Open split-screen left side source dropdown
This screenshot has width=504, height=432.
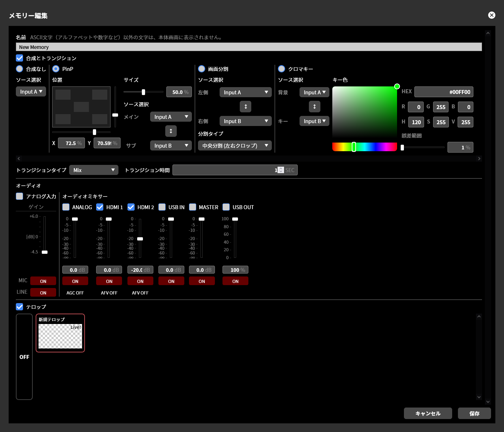click(246, 92)
